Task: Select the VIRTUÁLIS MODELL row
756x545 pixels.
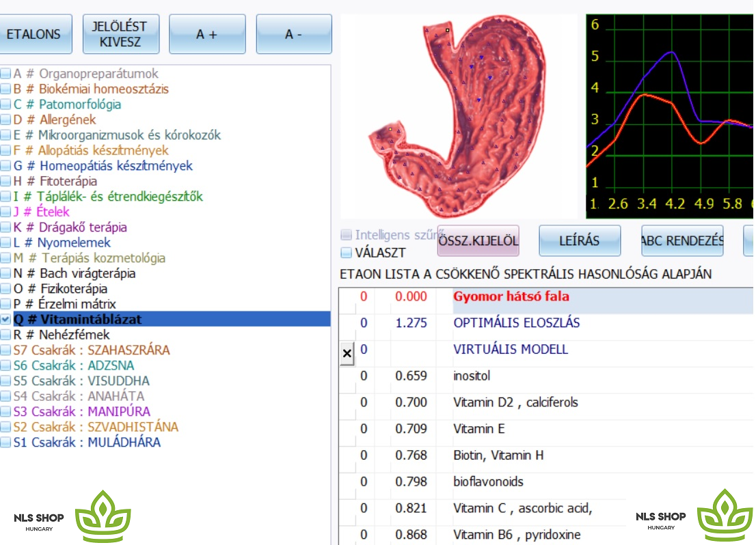Action: 546,354
